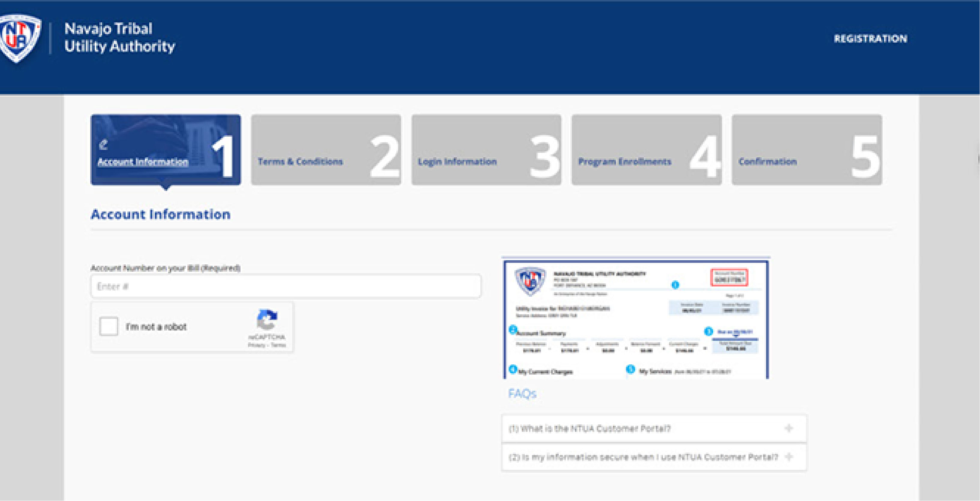This screenshot has width=980, height=501.
Task: Click plus icon beside NTUA Customer Portal question
Action: point(789,428)
